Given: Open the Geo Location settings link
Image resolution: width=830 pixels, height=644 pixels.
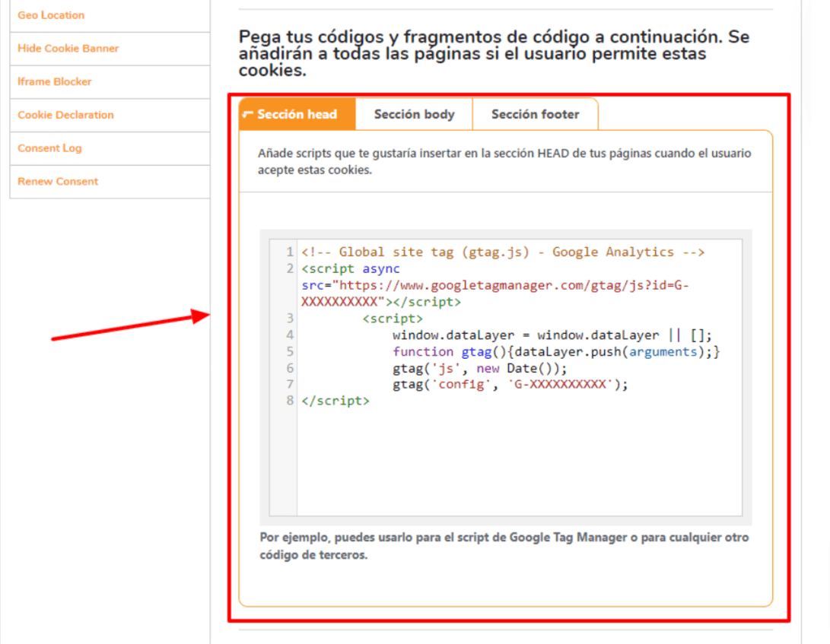Looking at the screenshot, I should pyautogui.click(x=51, y=15).
